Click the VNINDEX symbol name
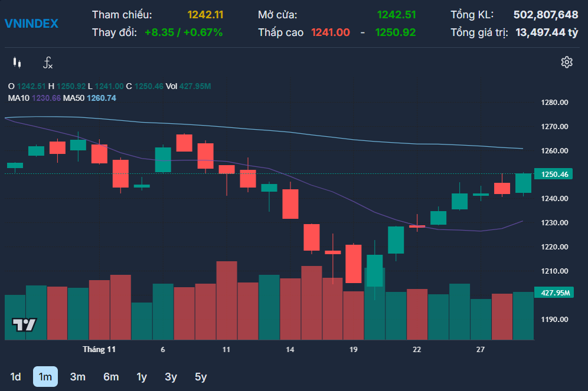 [31, 24]
